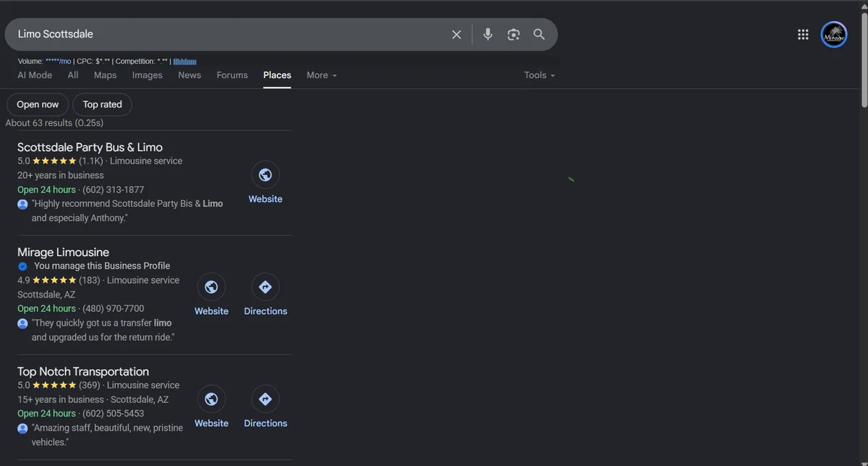Image resolution: width=868 pixels, height=466 pixels.
Task: Click the verified badge under Mirage Limousine
Action: click(22, 266)
